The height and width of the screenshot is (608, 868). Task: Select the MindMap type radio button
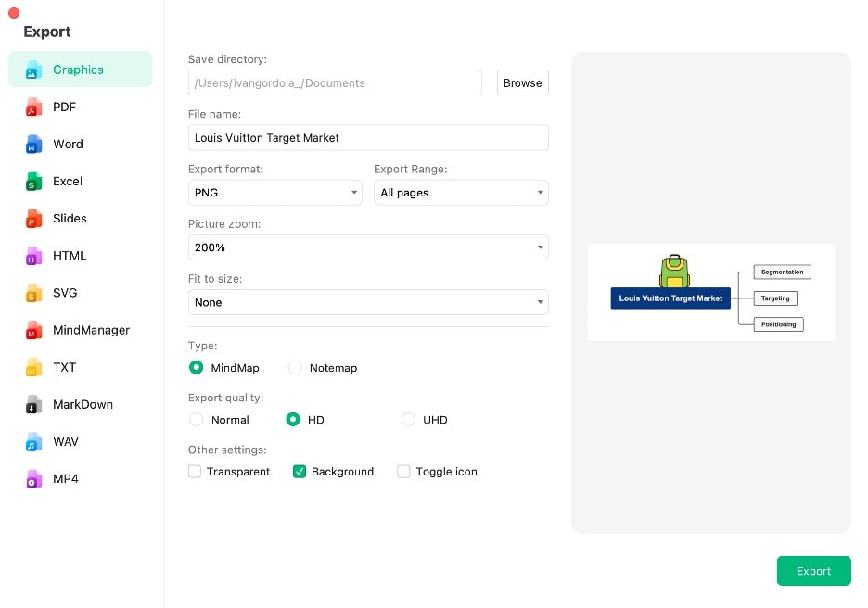(196, 368)
